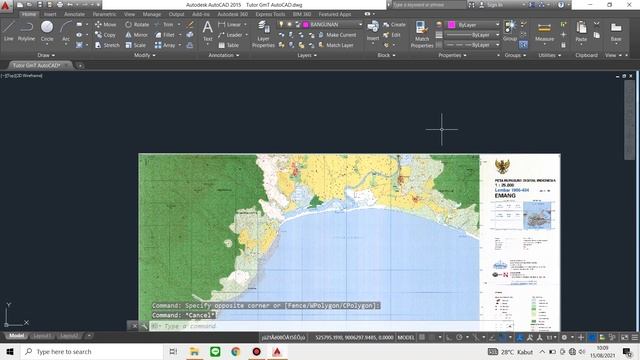Select the Line tool

pos(9,31)
